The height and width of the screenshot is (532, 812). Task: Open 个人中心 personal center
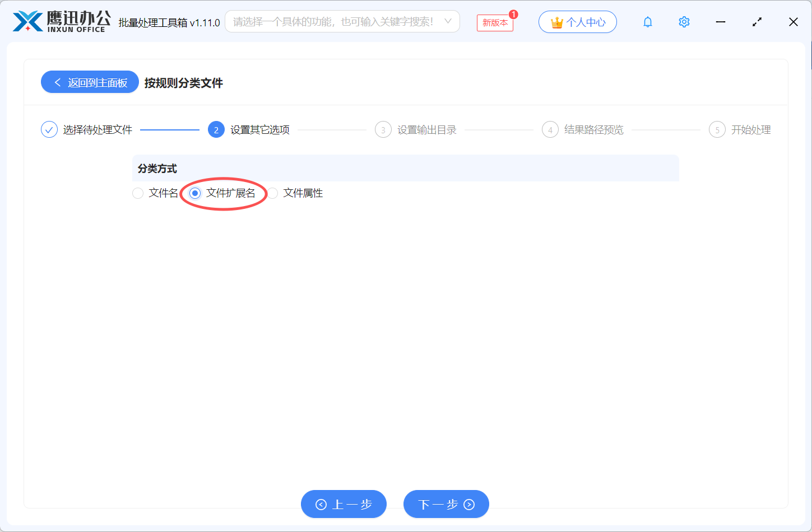(x=578, y=22)
